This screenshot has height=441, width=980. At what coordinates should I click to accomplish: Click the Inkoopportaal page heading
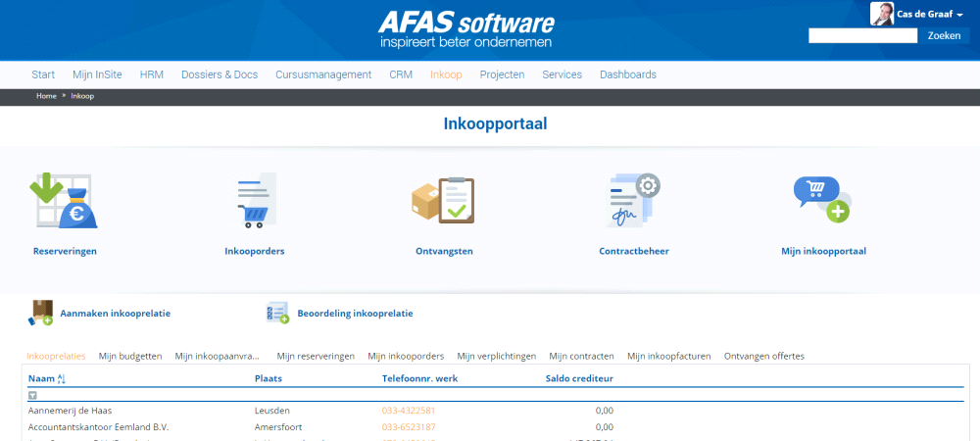click(x=496, y=123)
